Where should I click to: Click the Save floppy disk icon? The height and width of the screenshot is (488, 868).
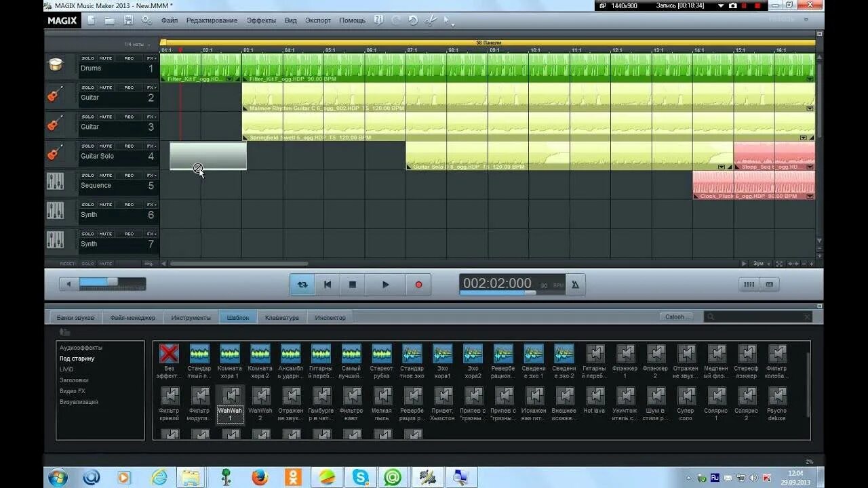pos(128,20)
